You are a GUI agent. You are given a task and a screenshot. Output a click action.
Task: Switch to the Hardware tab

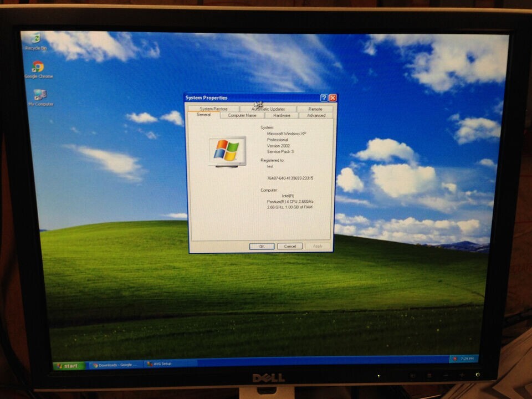click(x=283, y=116)
